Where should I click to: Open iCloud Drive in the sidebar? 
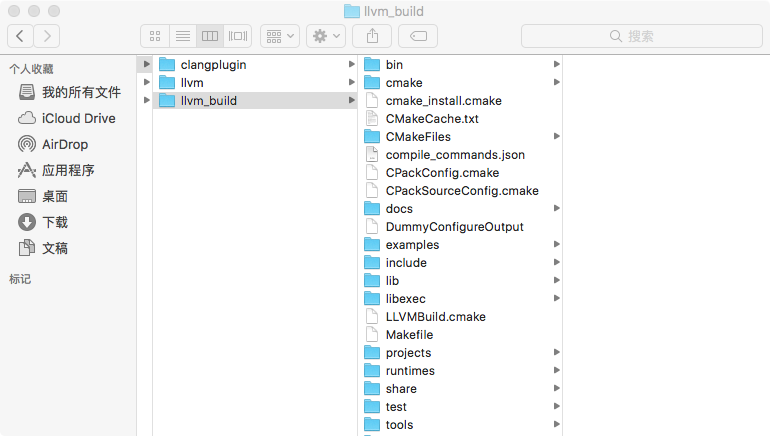(69, 118)
